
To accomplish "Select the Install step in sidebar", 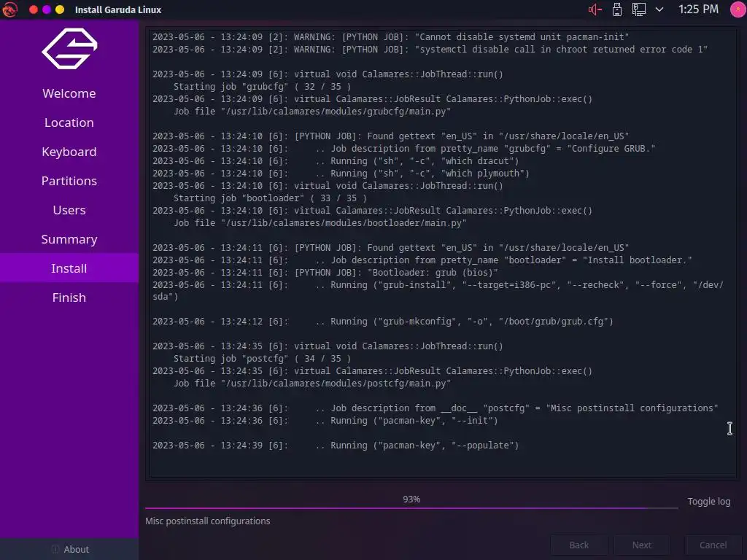I will pyautogui.click(x=69, y=268).
